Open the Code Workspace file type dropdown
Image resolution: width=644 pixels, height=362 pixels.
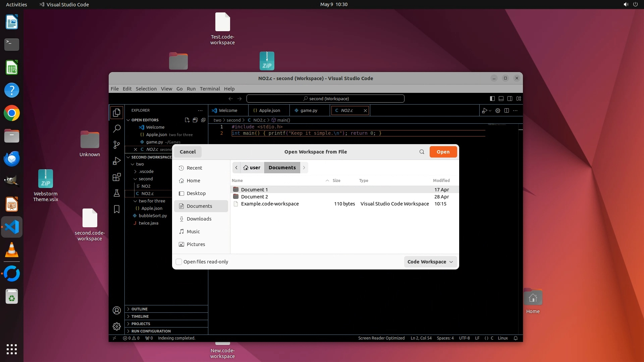(x=430, y=262)
